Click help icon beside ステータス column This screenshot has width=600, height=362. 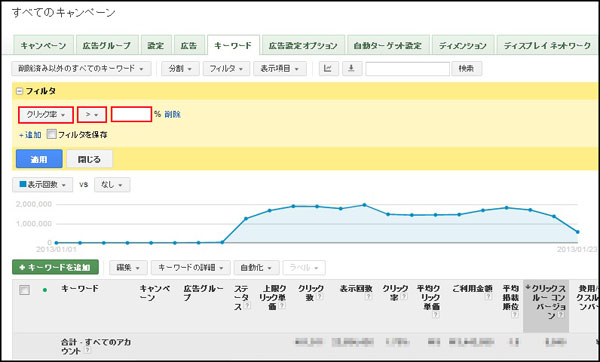[x=247, y=306]
